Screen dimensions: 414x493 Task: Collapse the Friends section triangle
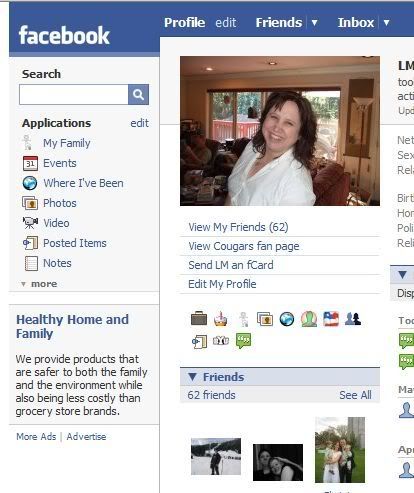(192, 377)
